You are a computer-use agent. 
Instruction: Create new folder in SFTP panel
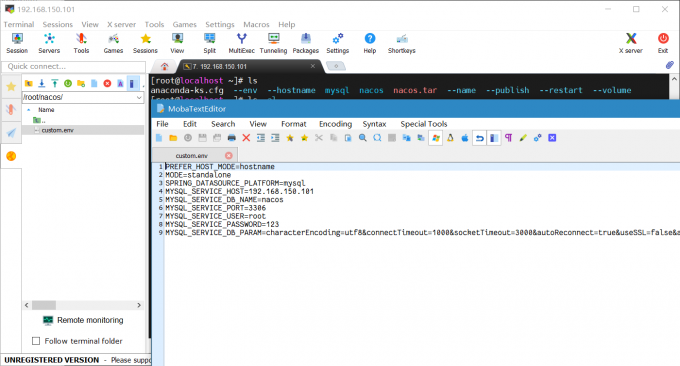[81, 83]
